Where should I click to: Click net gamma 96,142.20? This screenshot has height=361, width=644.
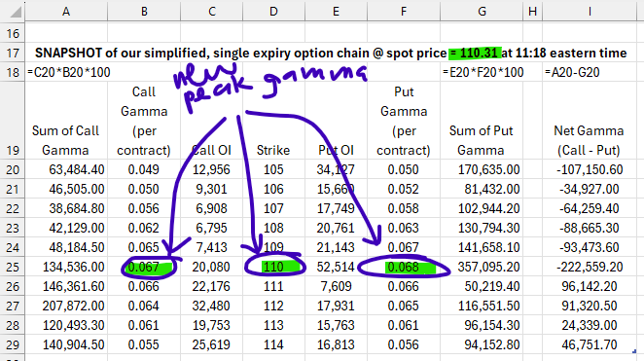tap(590, 286)
